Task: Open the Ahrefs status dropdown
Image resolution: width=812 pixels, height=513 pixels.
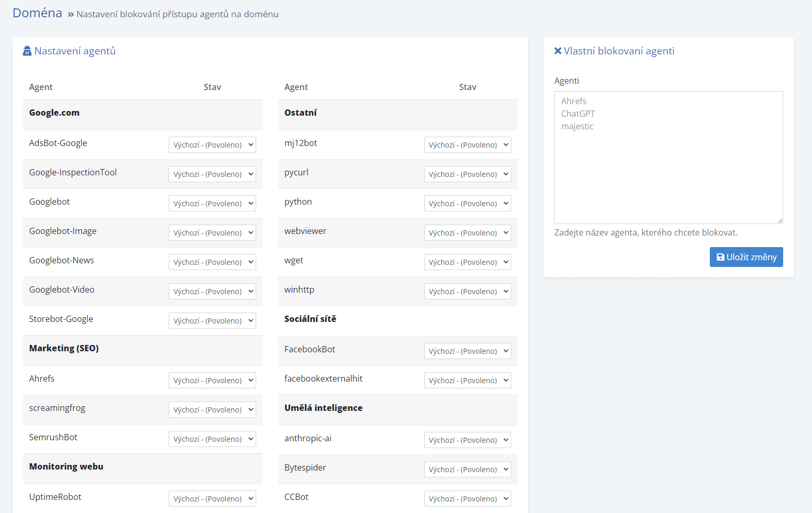Action: click(x=212, y=381)
